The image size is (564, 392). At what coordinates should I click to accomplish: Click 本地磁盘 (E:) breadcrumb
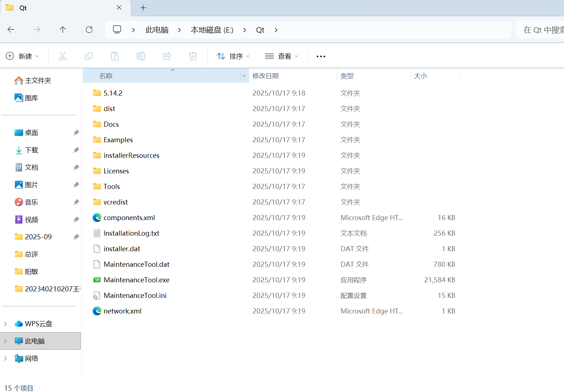212,30
